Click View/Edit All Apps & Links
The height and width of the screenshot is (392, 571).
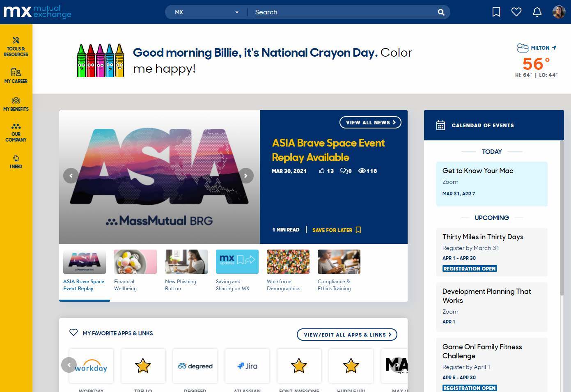click(x=347, y=335)
